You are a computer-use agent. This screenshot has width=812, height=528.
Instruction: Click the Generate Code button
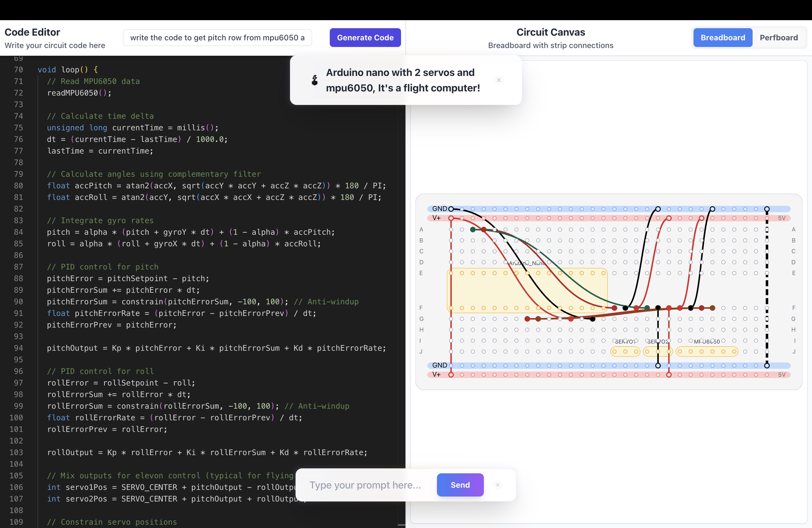pyautogui.click(x=365, y=38)
